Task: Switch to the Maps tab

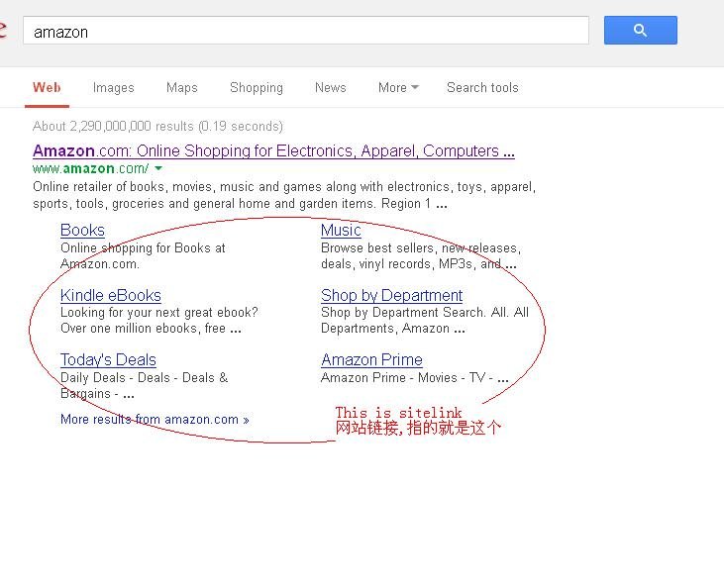Action: 181,87
